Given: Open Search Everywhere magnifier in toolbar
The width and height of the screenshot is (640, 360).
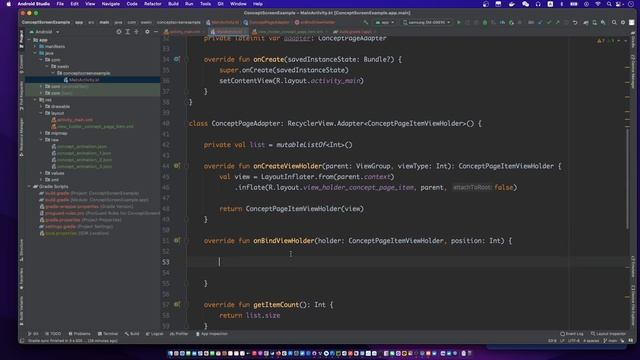Looking at the screenshot, I should (x=614, y=22).
